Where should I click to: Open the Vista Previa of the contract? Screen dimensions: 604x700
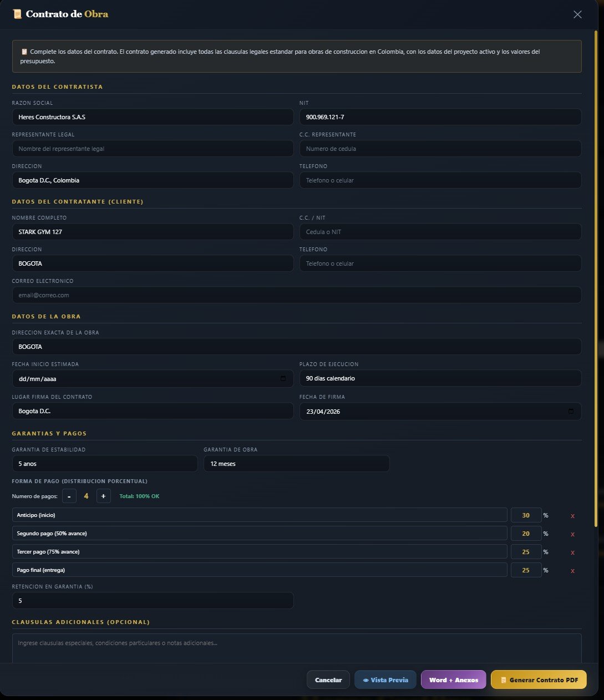(385, 679)
